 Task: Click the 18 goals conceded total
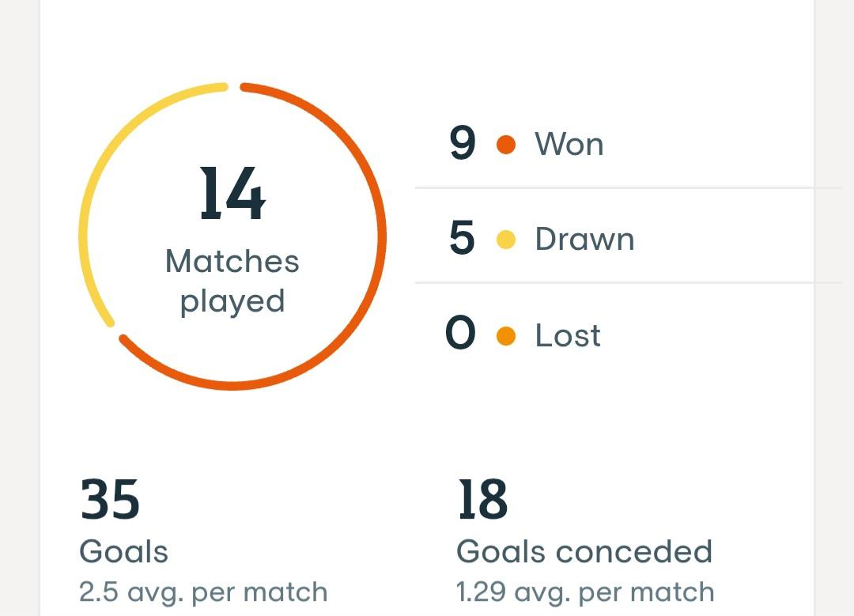coord(482,499)
